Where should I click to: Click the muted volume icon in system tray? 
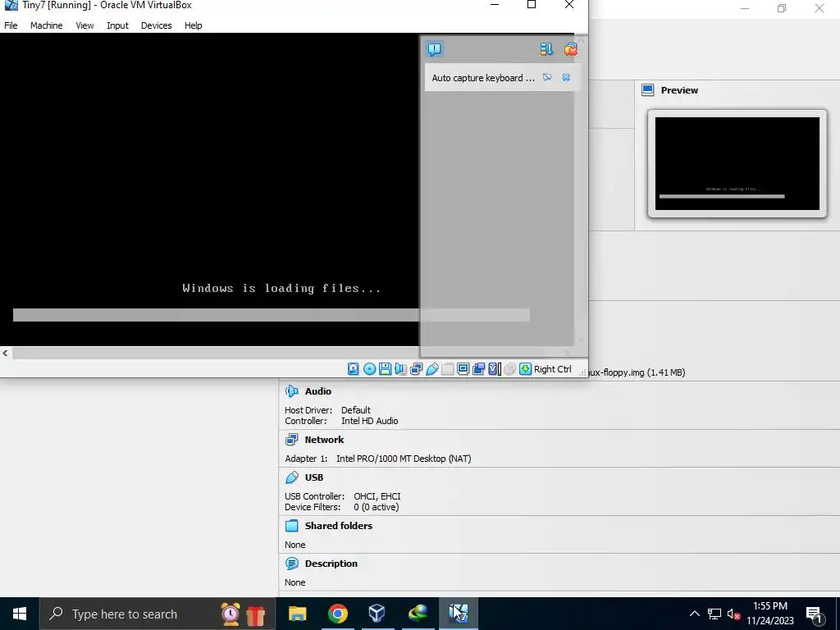pos(734,614)
